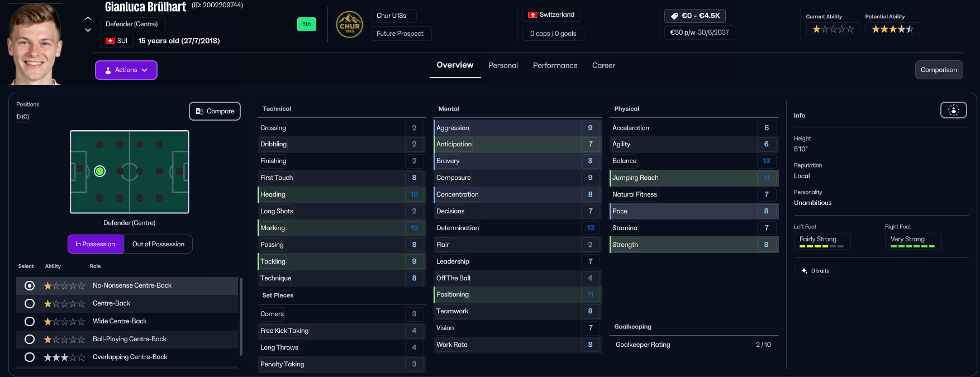Open the Actions dropdown menu
The width and height of the screenshot is (980, 377).
[126, 70]
